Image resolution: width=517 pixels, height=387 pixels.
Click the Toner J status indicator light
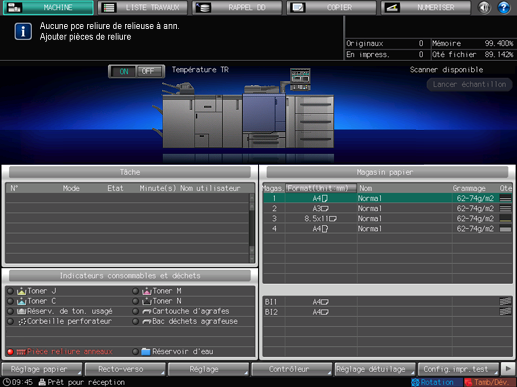point(10,291)
